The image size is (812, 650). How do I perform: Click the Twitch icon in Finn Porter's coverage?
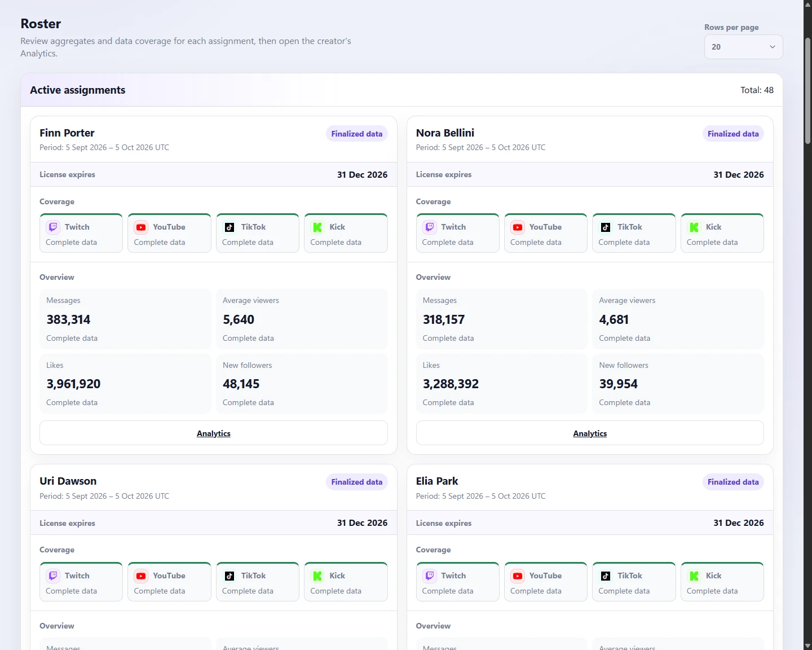[x=53, y=227]
